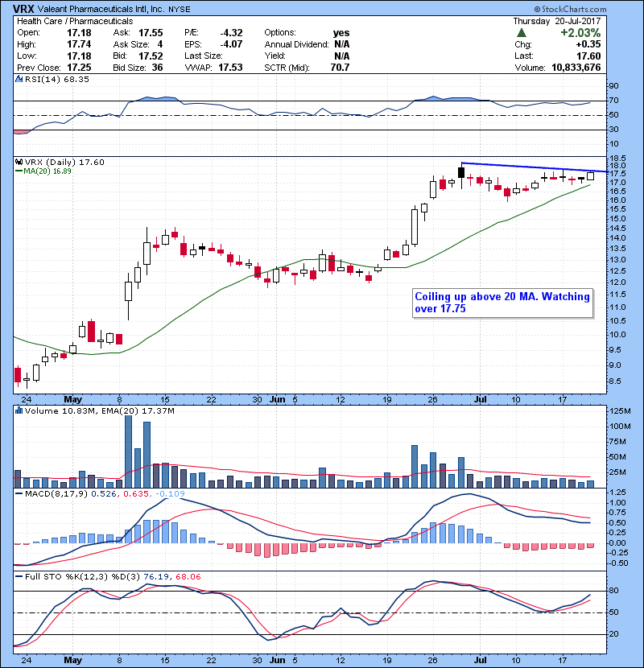Click the +2.03% percent change
644x668 pixels.
580,33
